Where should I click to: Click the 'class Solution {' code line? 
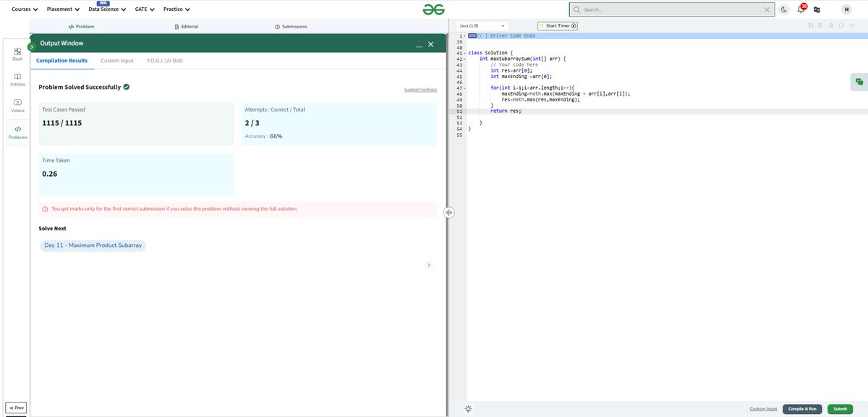(490, 53)
